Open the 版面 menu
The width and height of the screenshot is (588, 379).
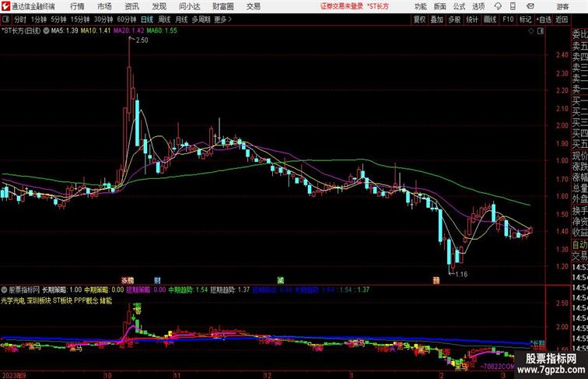[x=440, y=6]
